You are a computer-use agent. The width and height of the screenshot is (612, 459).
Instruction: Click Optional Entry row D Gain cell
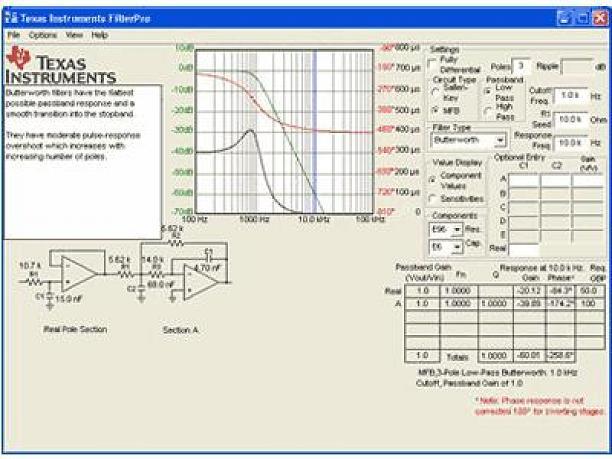pos(587,221)
